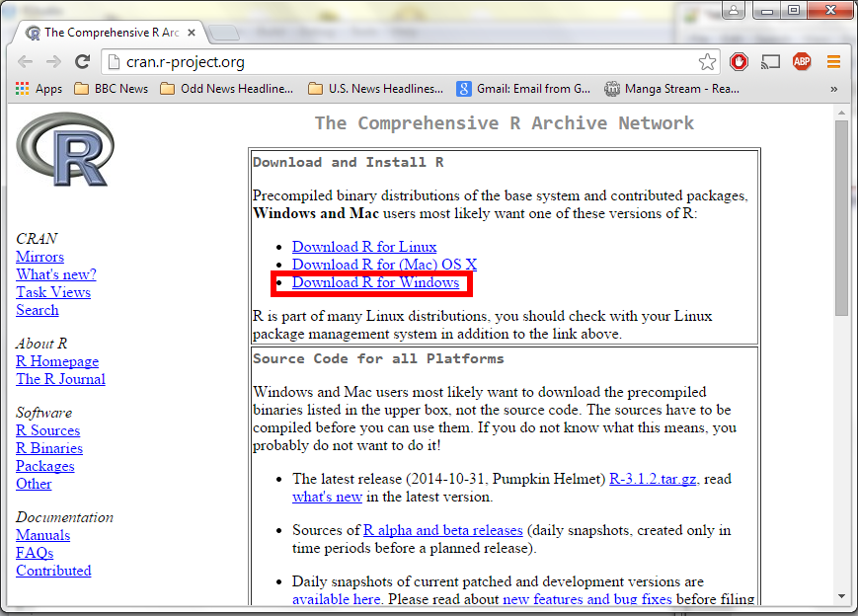Open what's new in the latest version

pyautogui.click(x=327, y=497)
